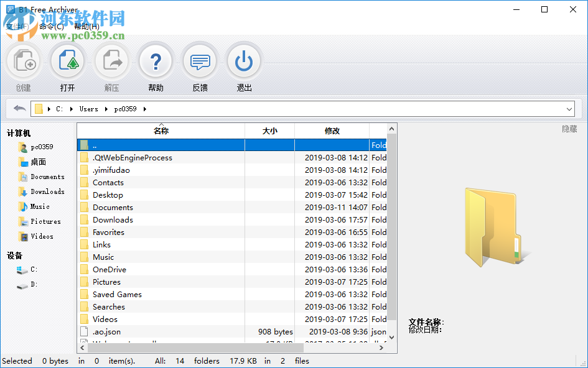Screen dimensions: 588x368
Task: Click the 退出 (Exit) icon
Action: [x=243, y=61]
